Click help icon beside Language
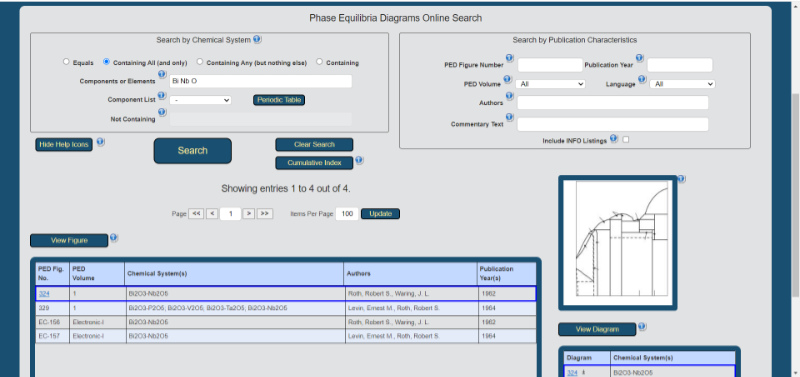Viewport: 800px width, 377px height. coord(642,79)
